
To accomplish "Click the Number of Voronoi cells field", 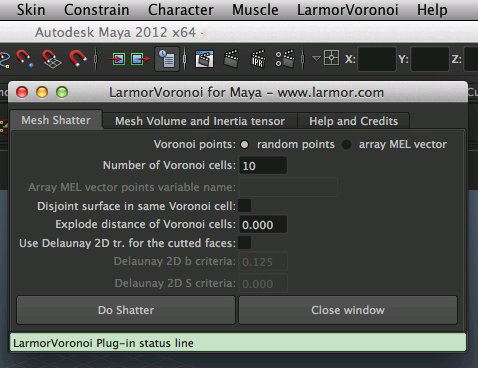I will click(263, 166).
